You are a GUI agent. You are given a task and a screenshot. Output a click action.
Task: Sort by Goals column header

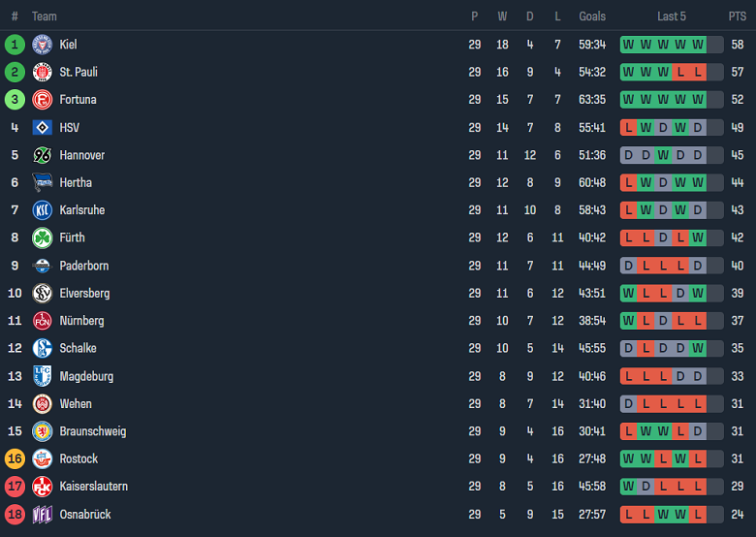point(592,16)
